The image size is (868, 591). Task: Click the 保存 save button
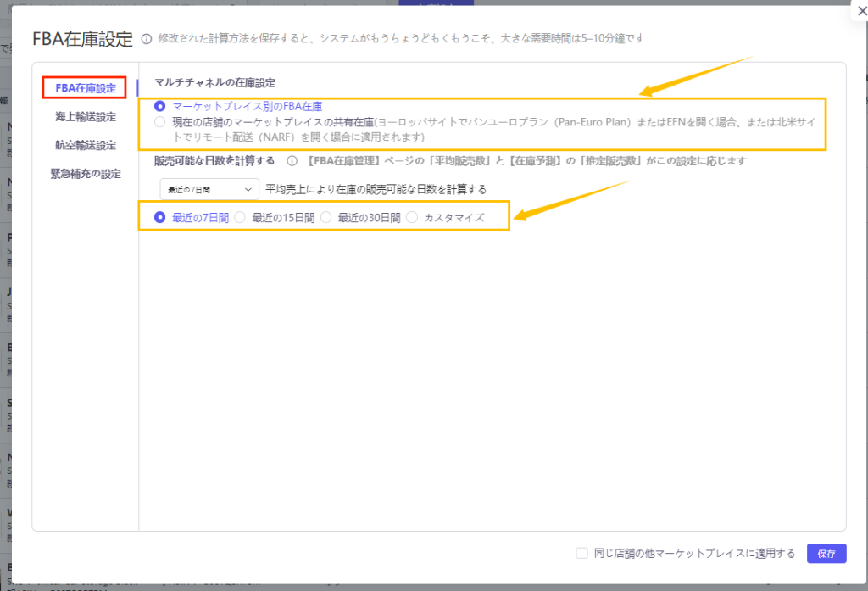tap(826, 554)
